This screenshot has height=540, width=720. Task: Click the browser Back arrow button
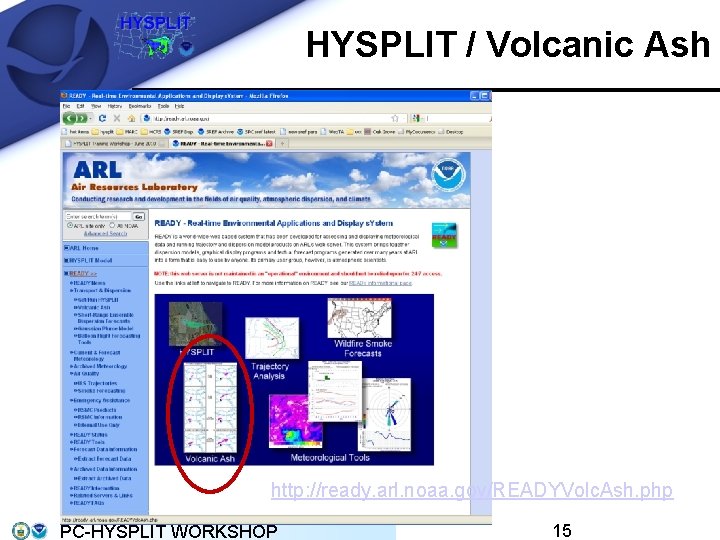click(x=69, y=118)
